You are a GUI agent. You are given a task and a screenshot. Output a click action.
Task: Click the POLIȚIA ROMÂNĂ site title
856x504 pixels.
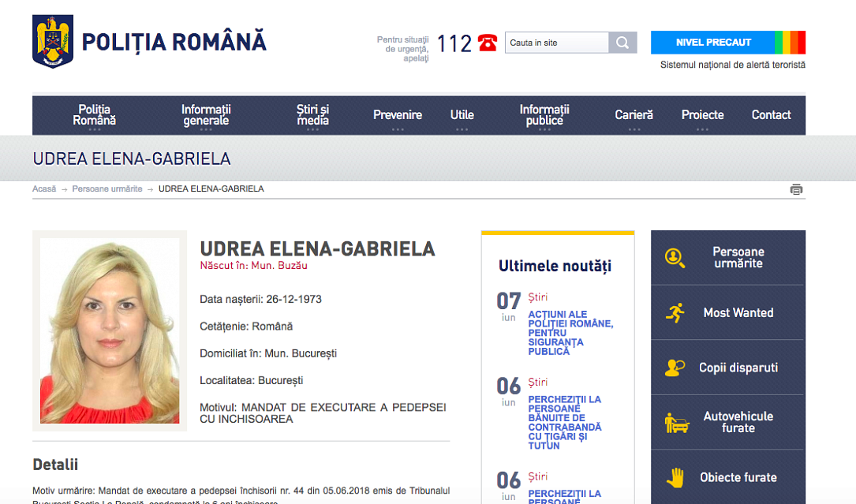174,42
